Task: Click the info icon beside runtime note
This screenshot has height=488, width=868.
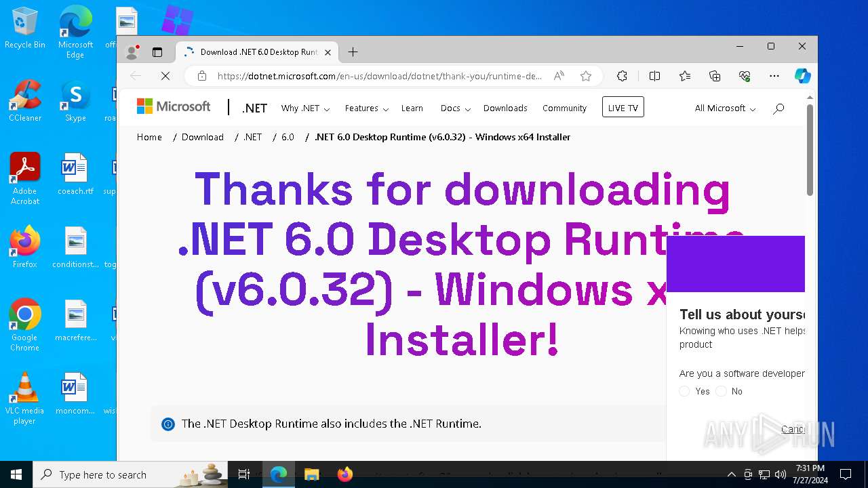Action: pyautogui.click(x=168, y=424)
